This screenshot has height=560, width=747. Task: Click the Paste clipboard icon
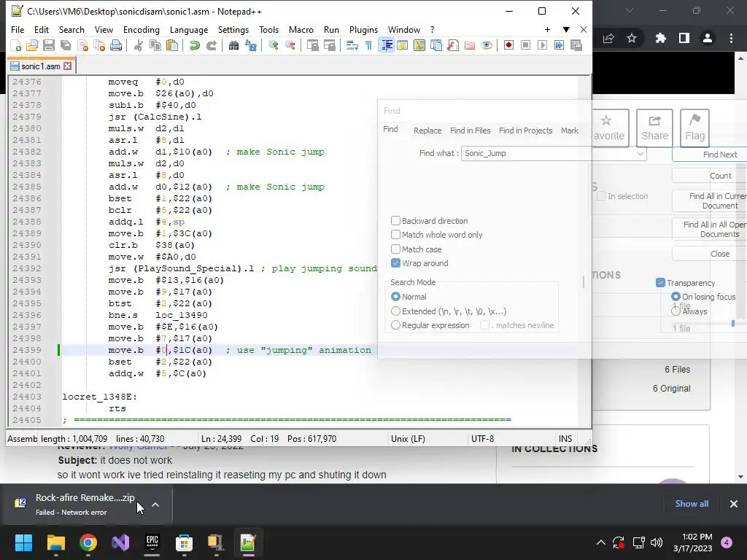click(x=172, y=45)
